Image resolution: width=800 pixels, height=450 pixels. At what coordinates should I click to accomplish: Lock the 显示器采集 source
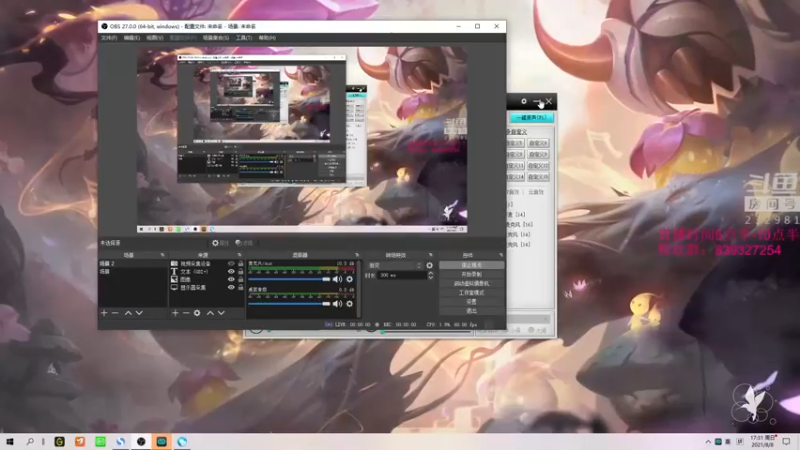[240, 287]
